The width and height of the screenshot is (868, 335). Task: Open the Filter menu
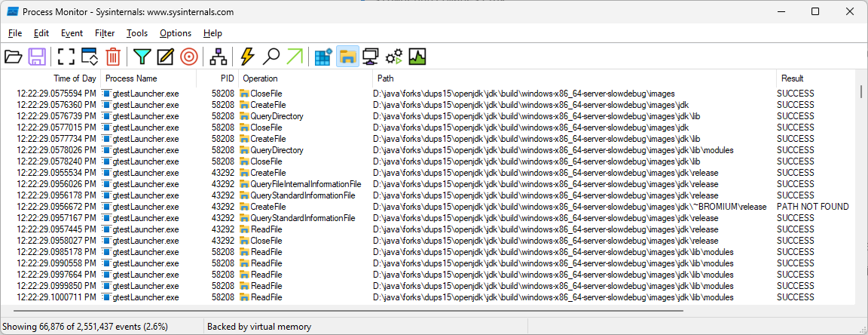tap(105, 33)
